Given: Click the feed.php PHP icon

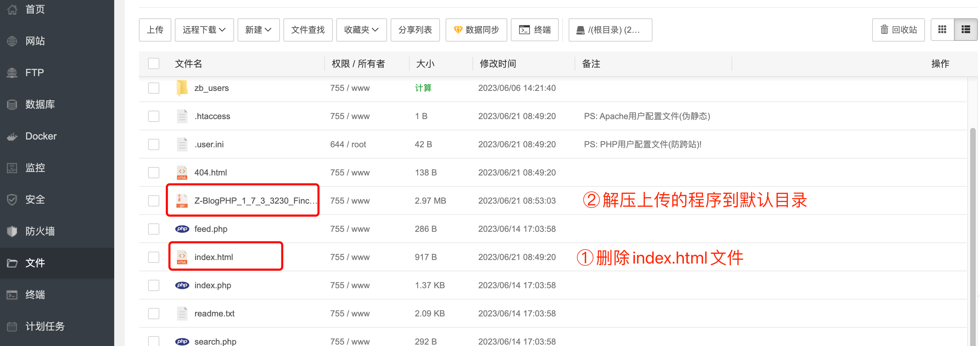Looking at the screenshot, I should coord(182,229).
